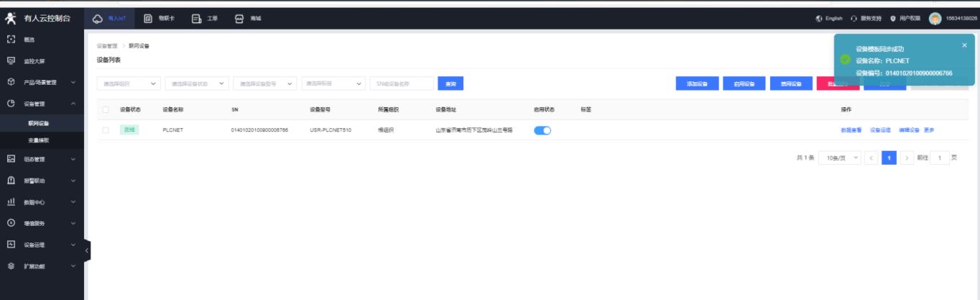
Task: Click the 报警联动 alarm bell icon
Action: [x=11, y=181]
